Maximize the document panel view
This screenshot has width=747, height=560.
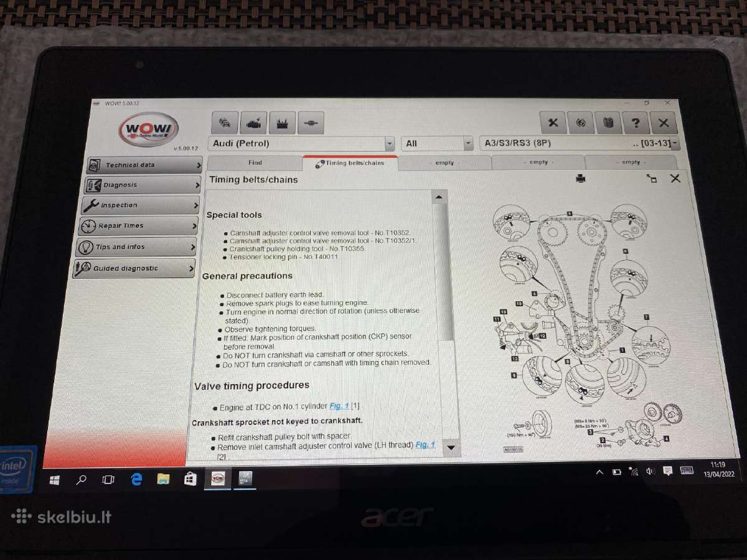point(652,179)
